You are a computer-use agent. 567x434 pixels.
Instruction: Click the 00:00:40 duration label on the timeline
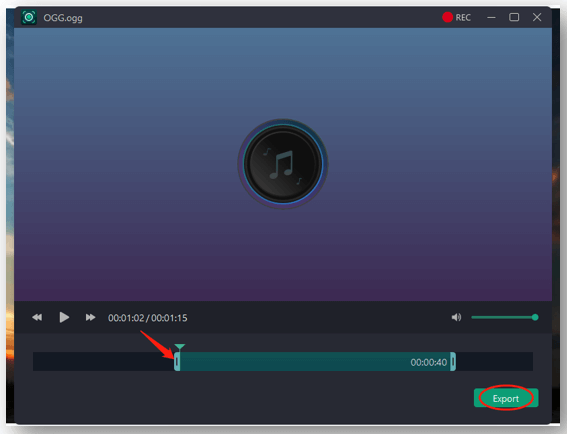coord(429,362)
